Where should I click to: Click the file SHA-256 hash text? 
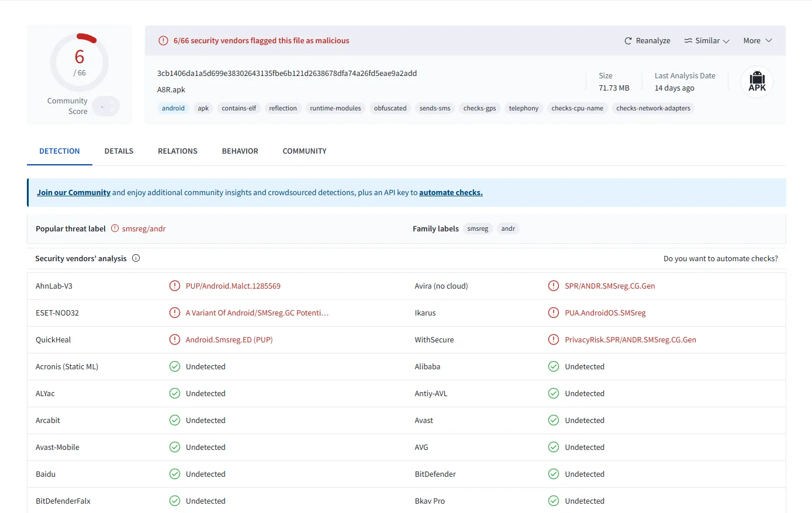tap(286, 74)
